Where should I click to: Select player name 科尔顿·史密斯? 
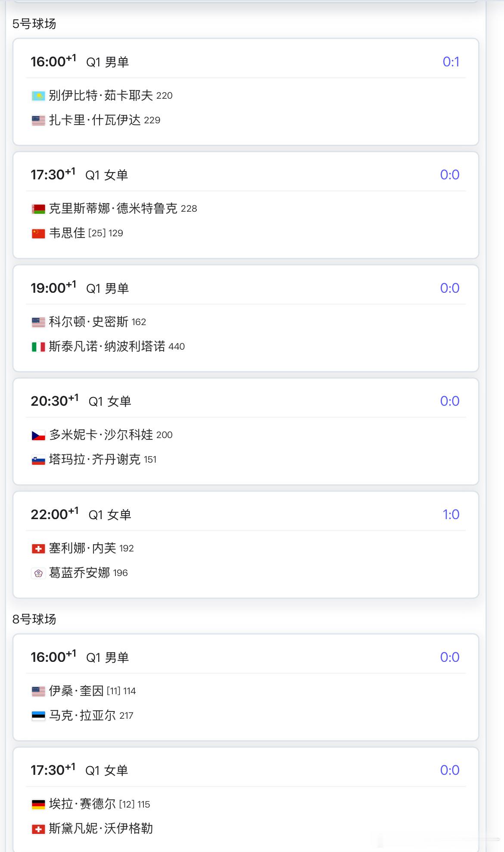pos(88,322)
